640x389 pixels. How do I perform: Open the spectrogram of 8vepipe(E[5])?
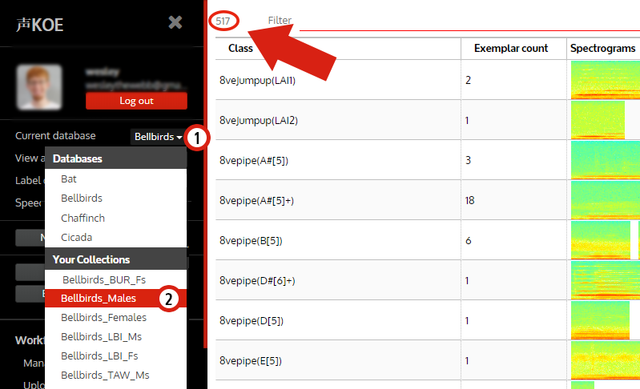(605, 360)
